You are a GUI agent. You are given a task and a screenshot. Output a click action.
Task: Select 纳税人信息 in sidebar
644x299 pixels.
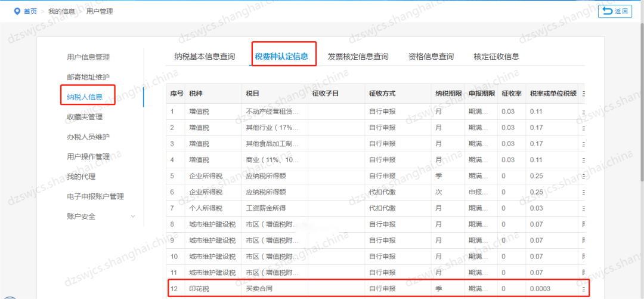(x=85, y=97)
